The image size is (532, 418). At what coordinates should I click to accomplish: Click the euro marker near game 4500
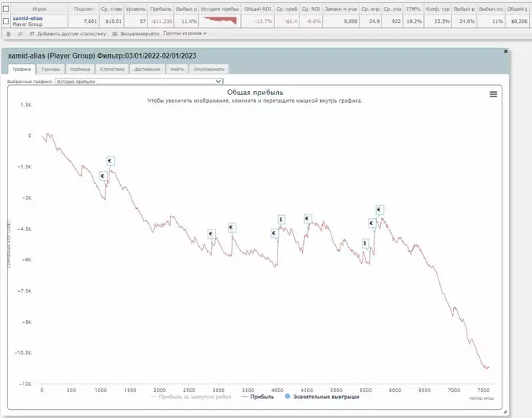coord(307,219)
